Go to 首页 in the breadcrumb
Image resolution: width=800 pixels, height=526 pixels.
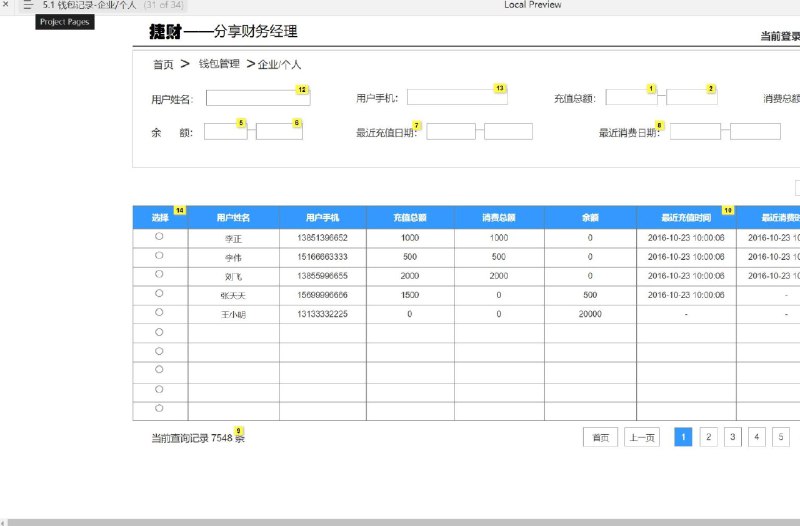tap(163, 65)
